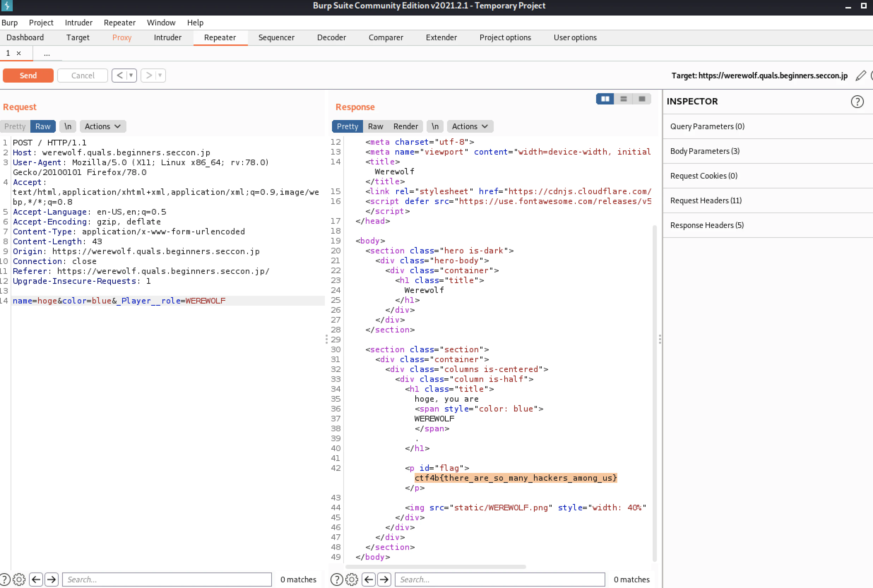Open request Actions dropdown
This screenshot has height=588, width=873.
103,126
